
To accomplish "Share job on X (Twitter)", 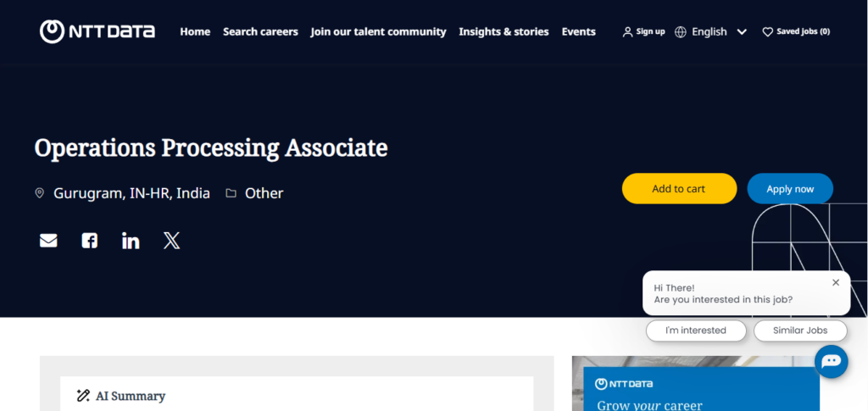I will pyautogui.click(x=171, y=241).
